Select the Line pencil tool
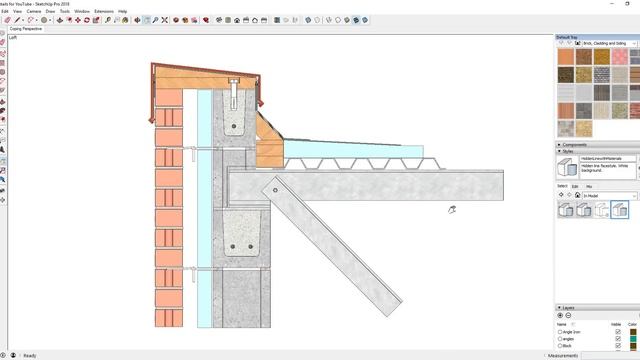Viewport: 640px width, 360px height. point(17,20)
